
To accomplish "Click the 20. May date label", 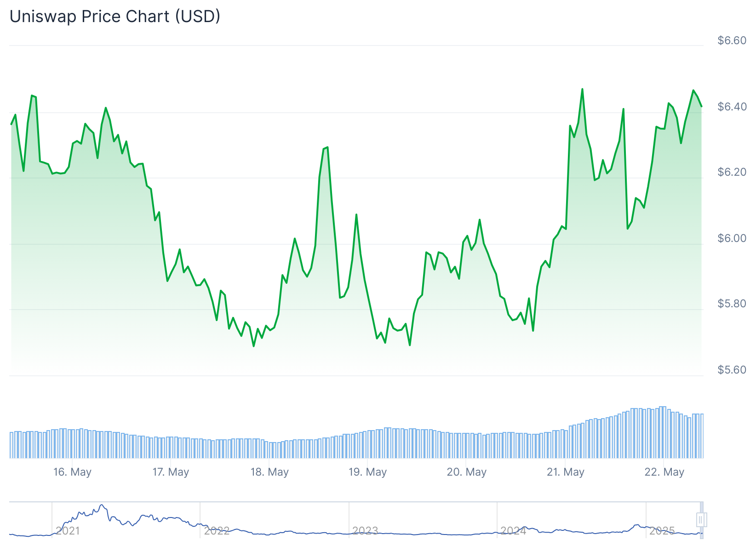I will pos(466,472).
